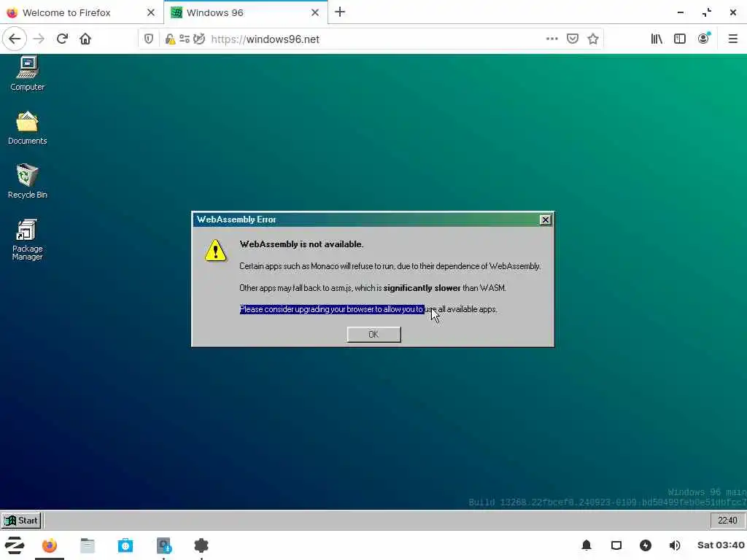Click the yellow warning icon in the dialog
Viewport: 747px width, 560px height.
215,251
